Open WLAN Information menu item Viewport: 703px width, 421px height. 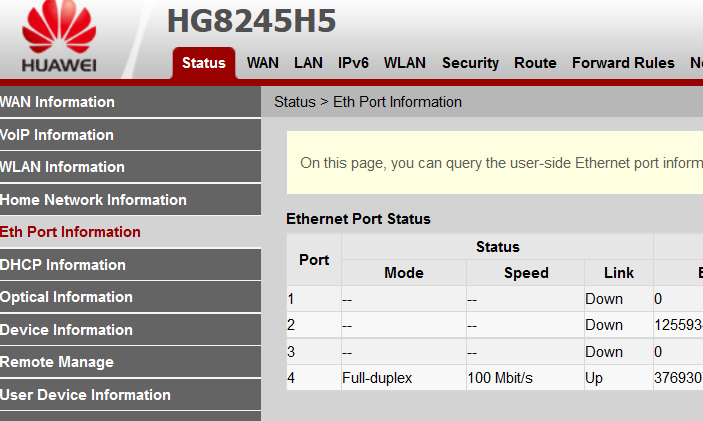coord(130,167)
